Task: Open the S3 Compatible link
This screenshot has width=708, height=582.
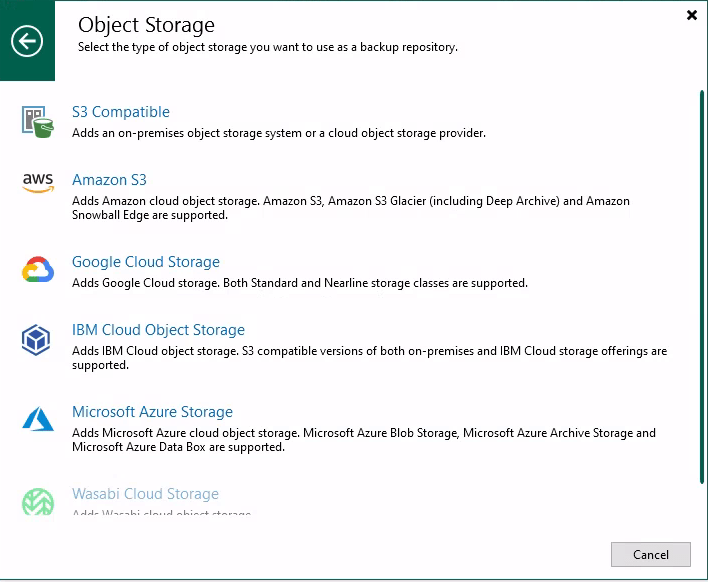Action: coord(121,112)
